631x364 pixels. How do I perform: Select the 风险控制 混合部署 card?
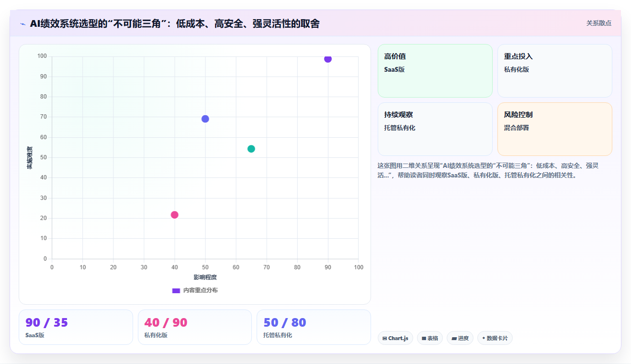coord(555,129)
